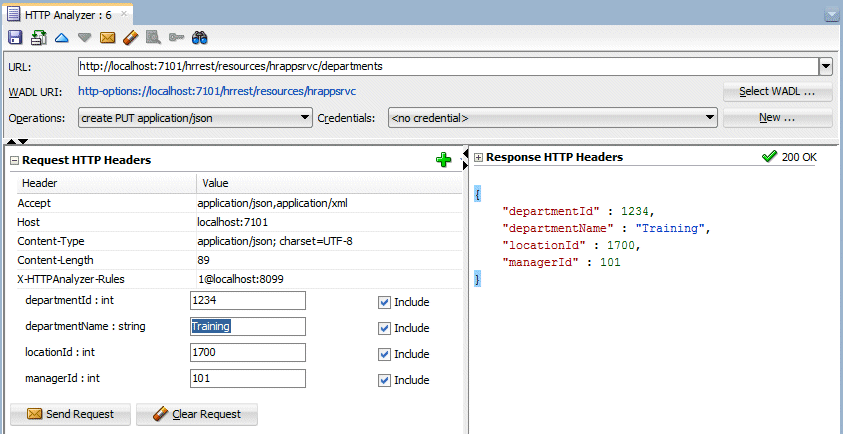Click the small up arrow on the splitter

[12, 141]
